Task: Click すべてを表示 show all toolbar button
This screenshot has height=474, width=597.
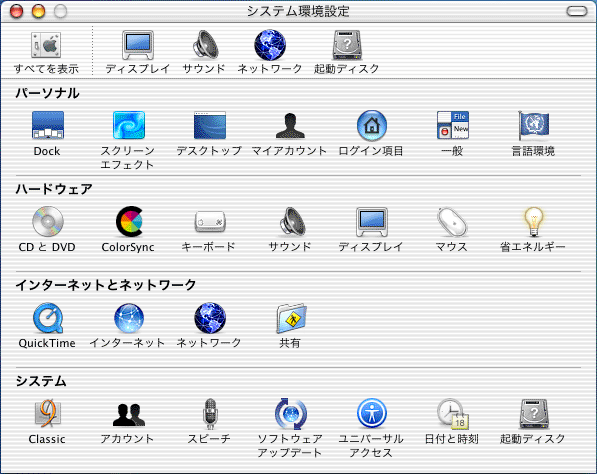Action: point(46,53)
